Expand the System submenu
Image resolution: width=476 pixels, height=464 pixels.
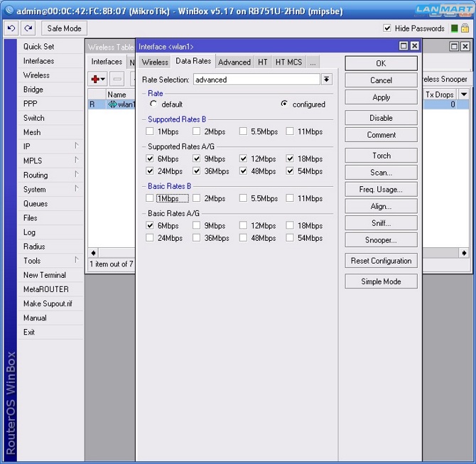[x=77, y=188]
